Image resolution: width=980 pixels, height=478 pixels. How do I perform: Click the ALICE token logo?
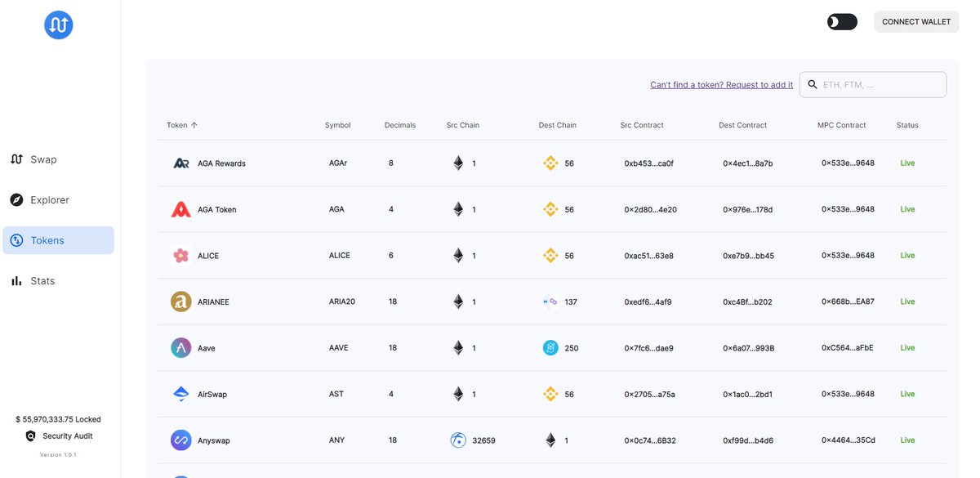pyautogui.click(x=181, y=256)
